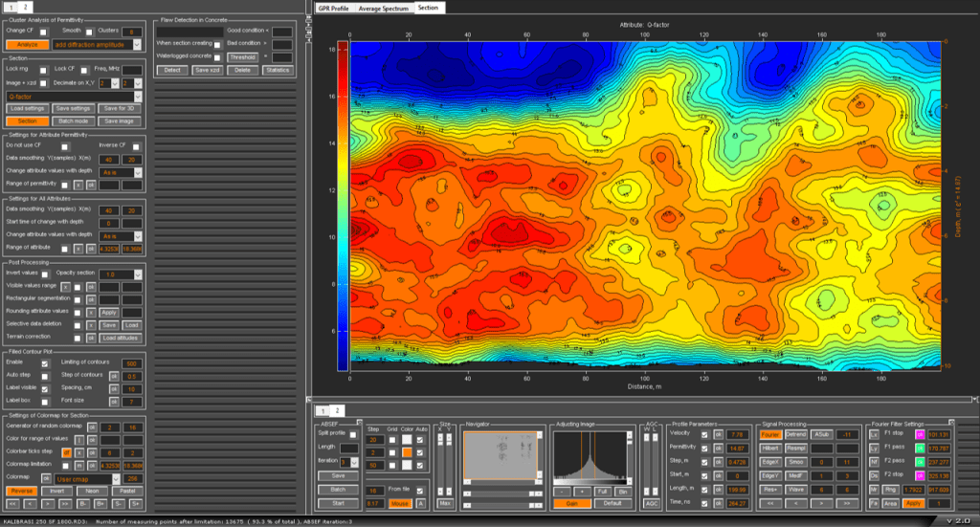Open the Q-factor attribute dropdown
This screenshot has height=527, width=980.
coord(74,97)
